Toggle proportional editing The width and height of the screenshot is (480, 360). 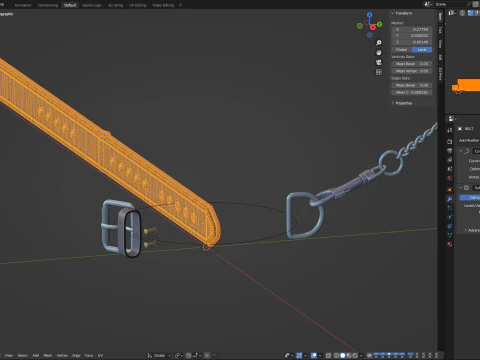click(x=207, y=355)
